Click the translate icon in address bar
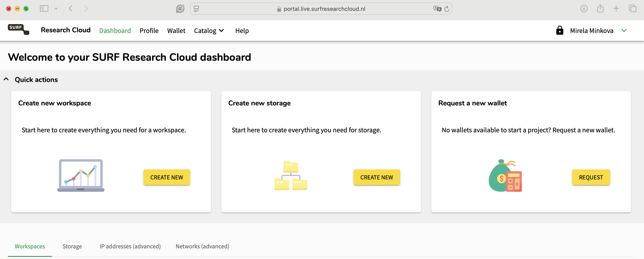This screenshot has height=259, width=644. [x=437, y=9]
